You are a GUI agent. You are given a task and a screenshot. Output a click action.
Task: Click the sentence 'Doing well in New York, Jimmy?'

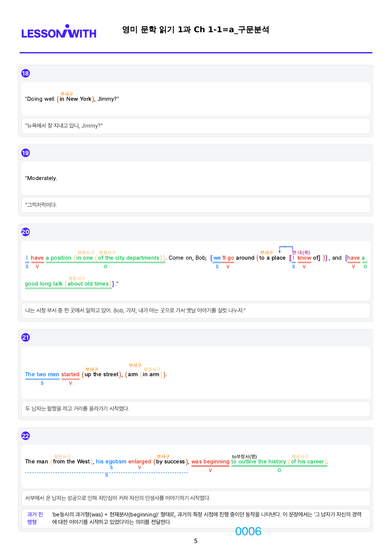coord(72,99)
